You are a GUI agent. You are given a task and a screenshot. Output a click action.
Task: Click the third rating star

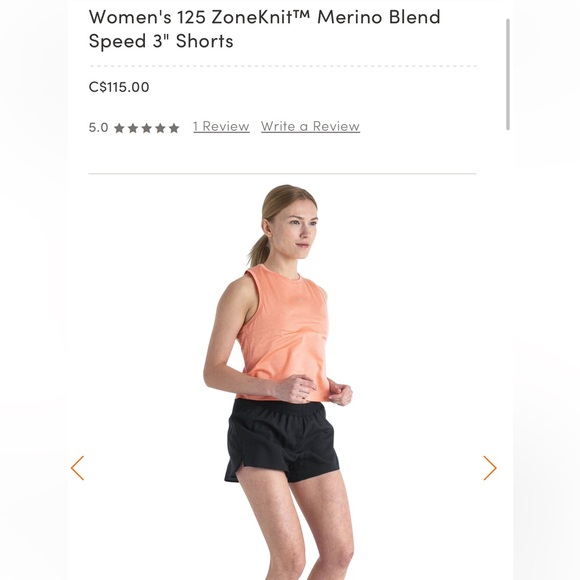pyautogui.click(x=146, y=128)
